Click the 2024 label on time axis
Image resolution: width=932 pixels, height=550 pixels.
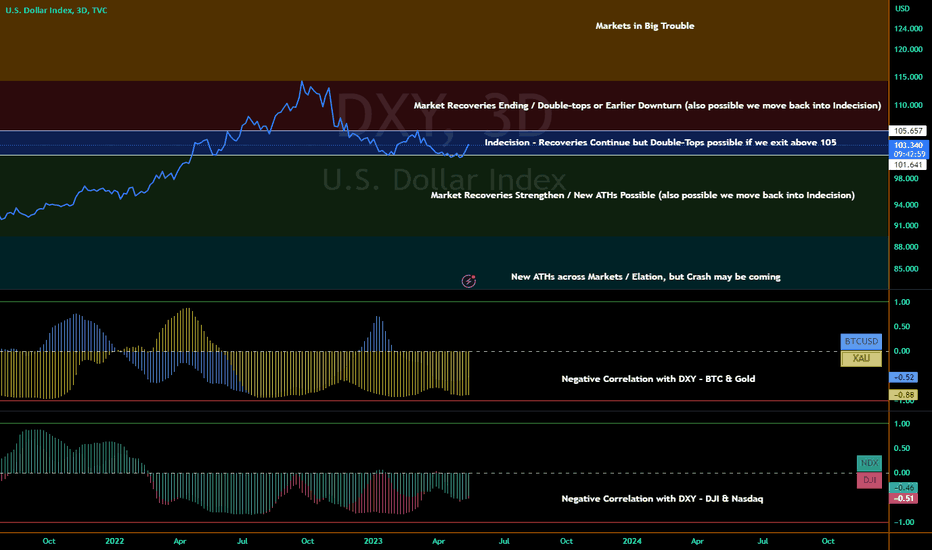coord(632,541)
